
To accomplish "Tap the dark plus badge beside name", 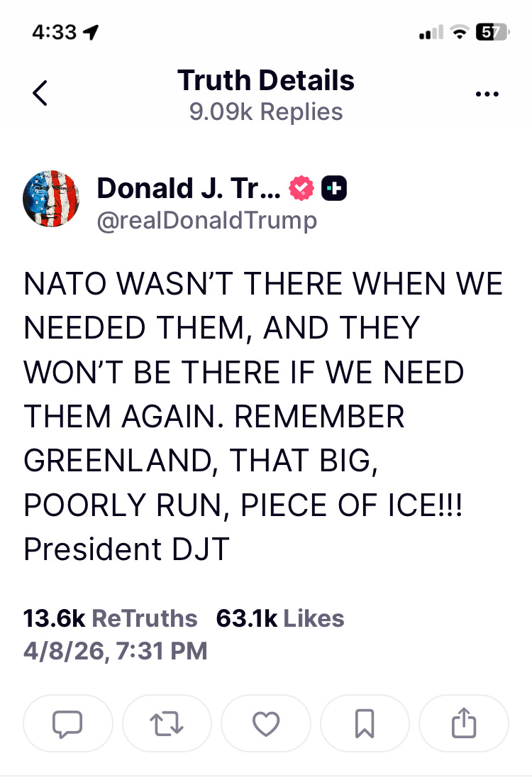I will coord(334,189).
